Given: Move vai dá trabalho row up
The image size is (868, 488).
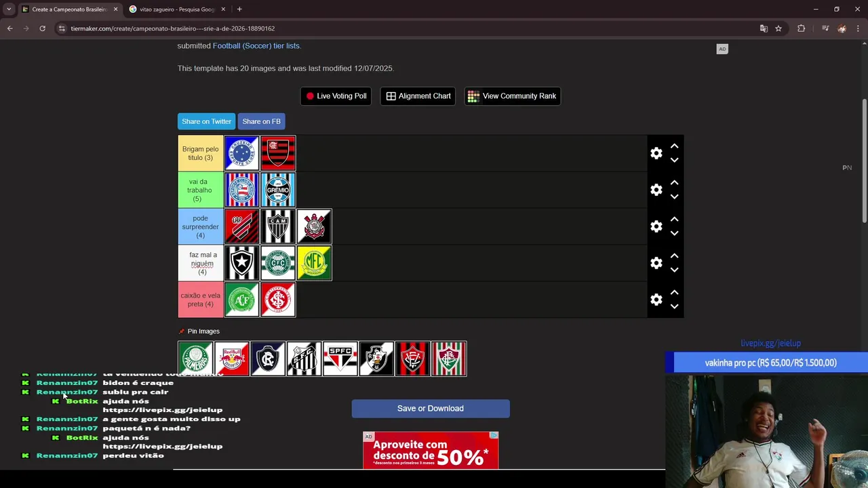Looking at the screenshot, I should (674, 182).
